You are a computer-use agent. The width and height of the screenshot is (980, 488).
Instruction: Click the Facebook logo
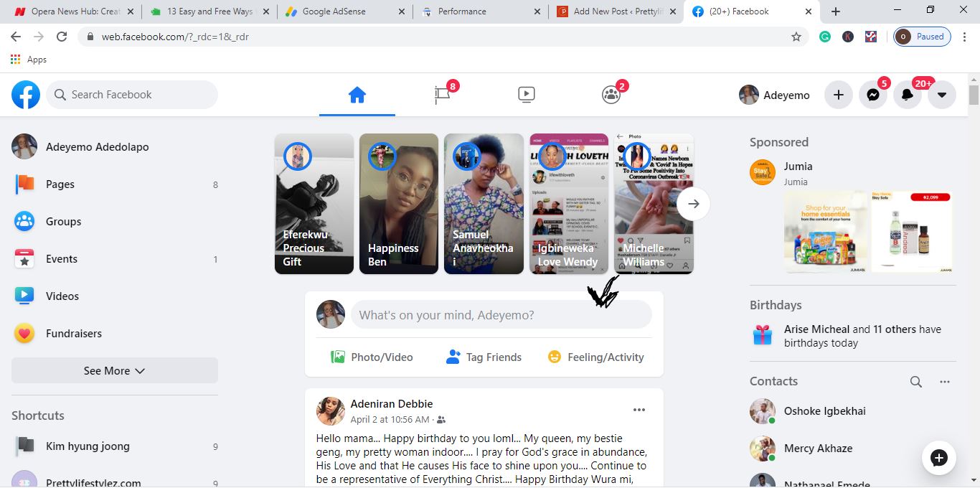26,95
